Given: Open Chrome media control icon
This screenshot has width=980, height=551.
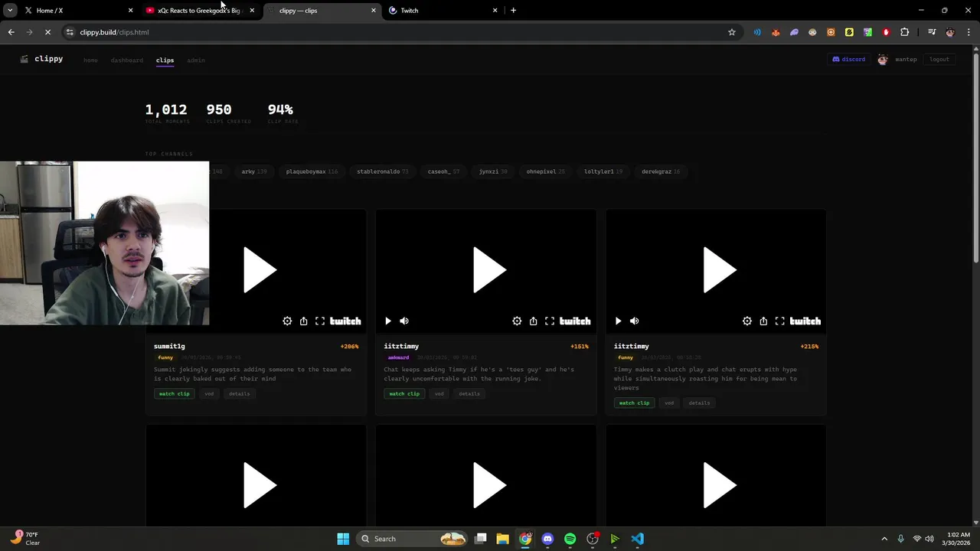Looking at the screenshot, I should (931, 32).
